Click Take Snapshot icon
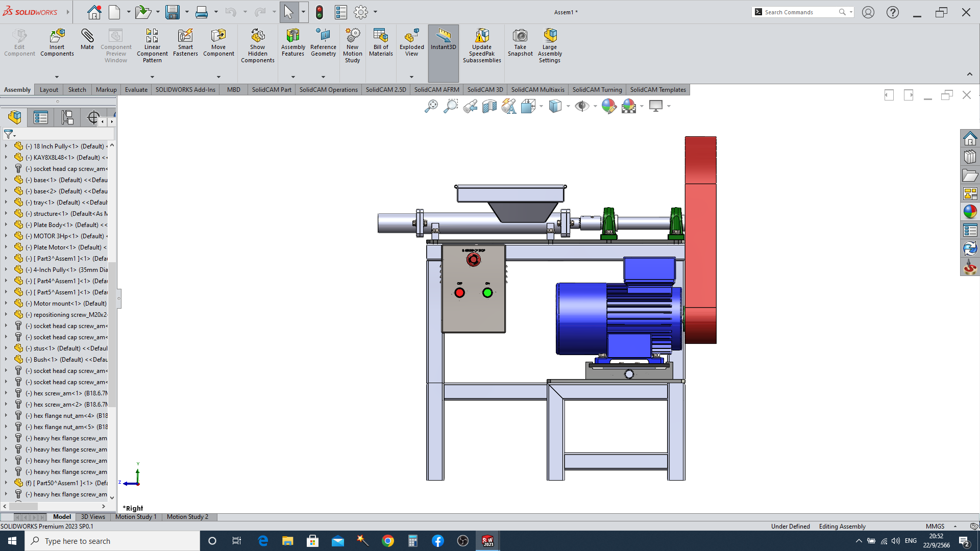Image resolution: width=980 pixels, height=551 pixels. [x=520, y=42]
